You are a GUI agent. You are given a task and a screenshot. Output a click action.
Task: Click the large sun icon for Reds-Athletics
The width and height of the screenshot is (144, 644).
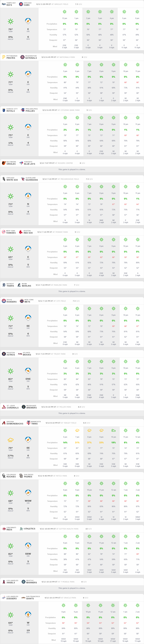[11, 546]
